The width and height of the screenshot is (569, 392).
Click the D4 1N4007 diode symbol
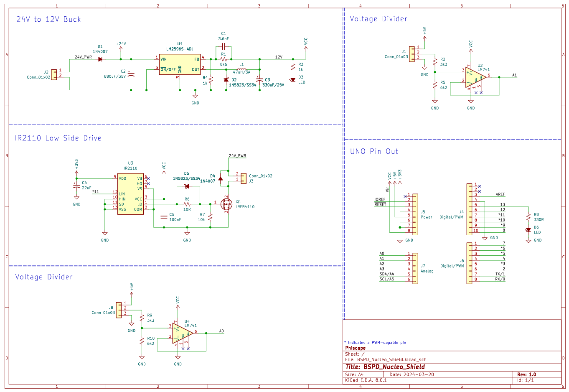[221, 178]
